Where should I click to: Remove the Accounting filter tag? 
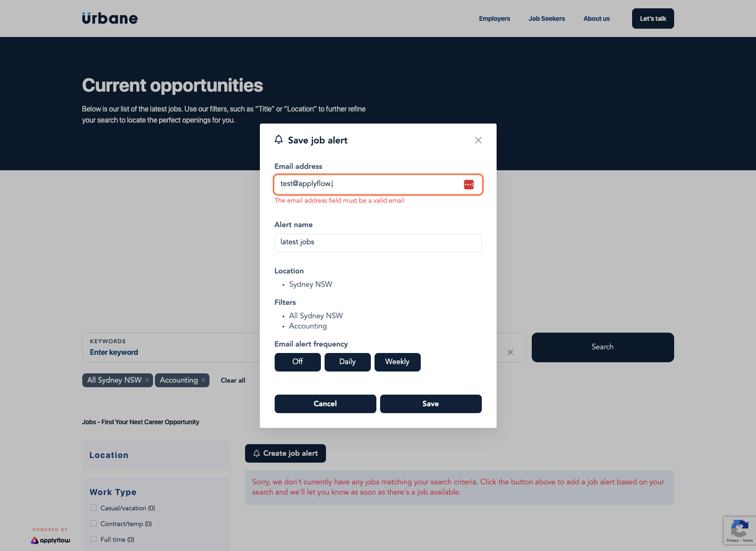(203, 380)
